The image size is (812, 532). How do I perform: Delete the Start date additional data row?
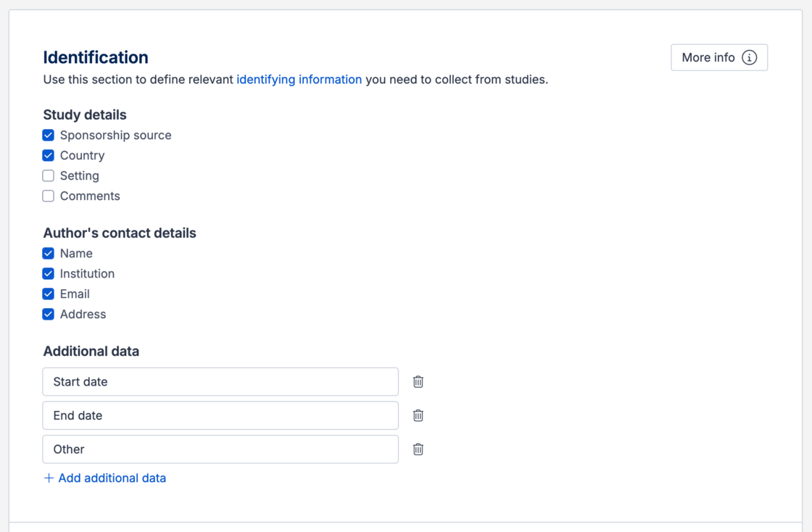coord(418,382)
